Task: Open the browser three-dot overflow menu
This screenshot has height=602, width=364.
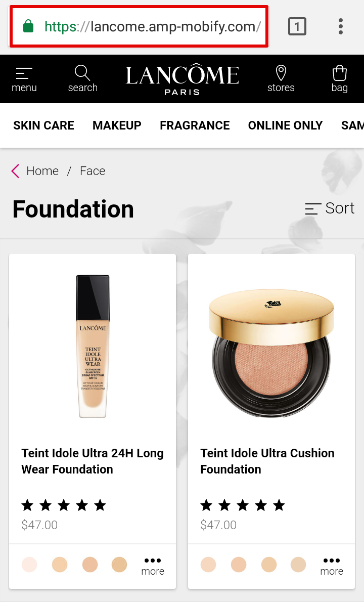Action: [x=340, y=26]
